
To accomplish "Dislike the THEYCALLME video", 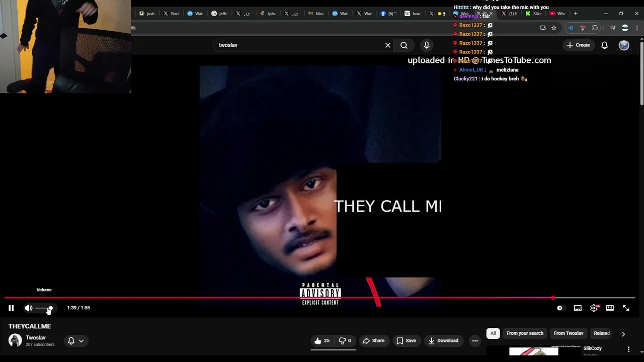I will click(345, 341).
